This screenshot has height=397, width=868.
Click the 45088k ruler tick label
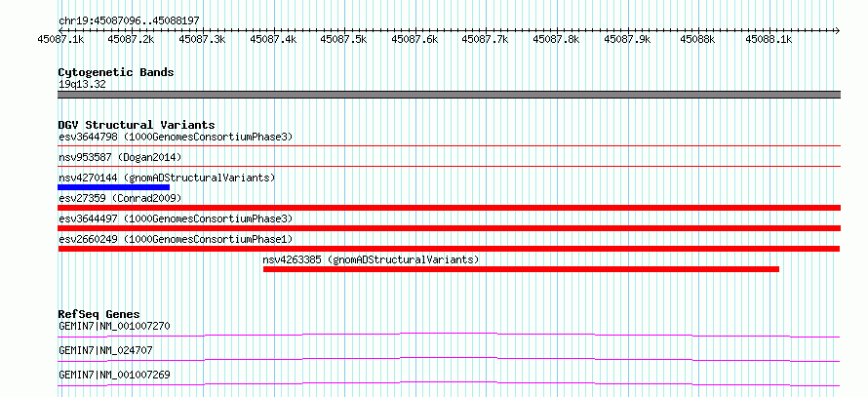point(697,39)
